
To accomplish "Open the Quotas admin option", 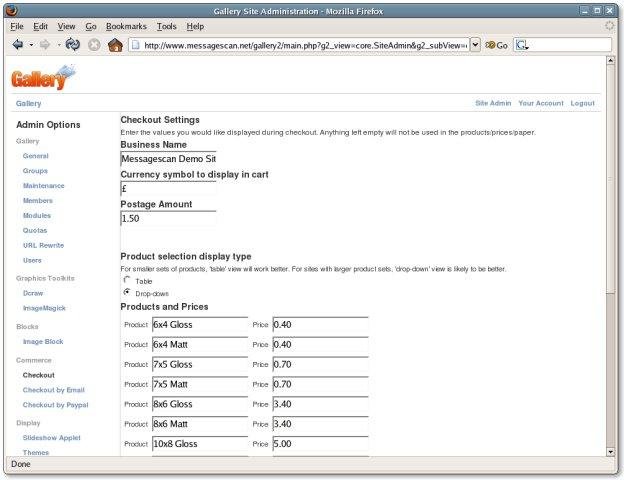I will click(x=35, y=230).
